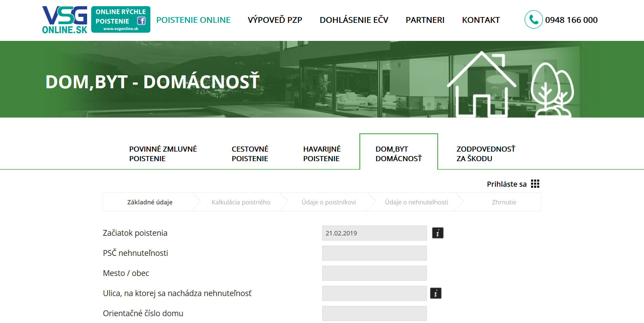Switch to Cestovné poistenie tab
This screenshot has height=323, width=644.
click(x=250, y=154)
